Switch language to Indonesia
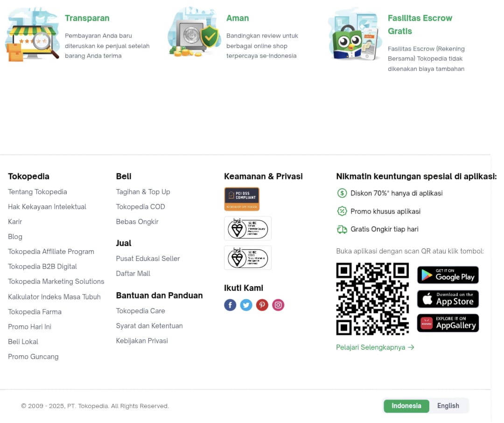 click(406, 406)
